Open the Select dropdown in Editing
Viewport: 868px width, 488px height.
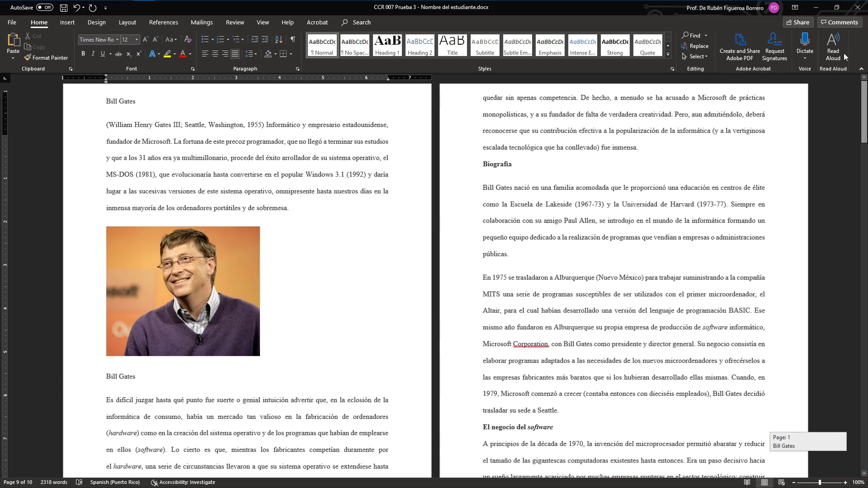695,56
